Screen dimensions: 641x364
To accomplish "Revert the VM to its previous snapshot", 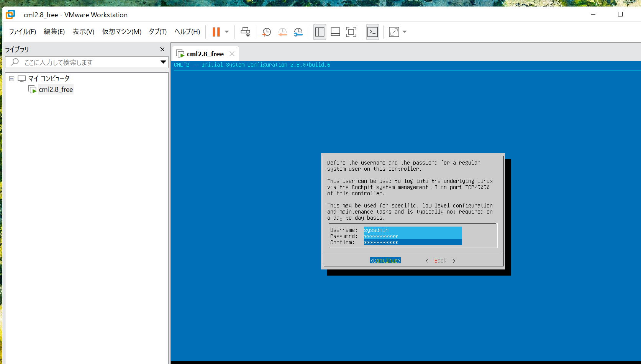I will coord(282,32).
